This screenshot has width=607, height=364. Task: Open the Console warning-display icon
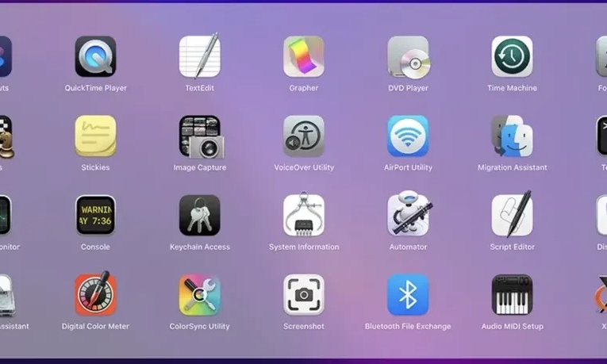pos(96,215)
